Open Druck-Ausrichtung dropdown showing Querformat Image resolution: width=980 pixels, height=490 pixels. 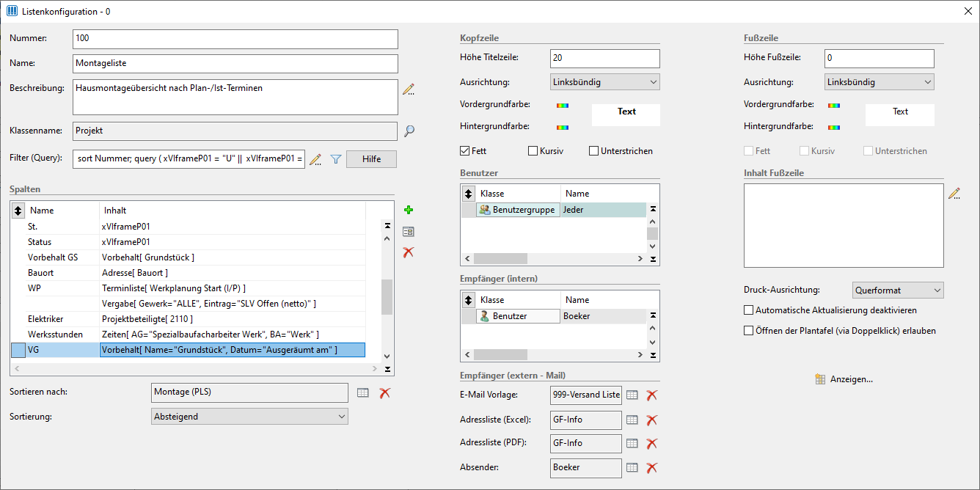(x=899, y=290)
